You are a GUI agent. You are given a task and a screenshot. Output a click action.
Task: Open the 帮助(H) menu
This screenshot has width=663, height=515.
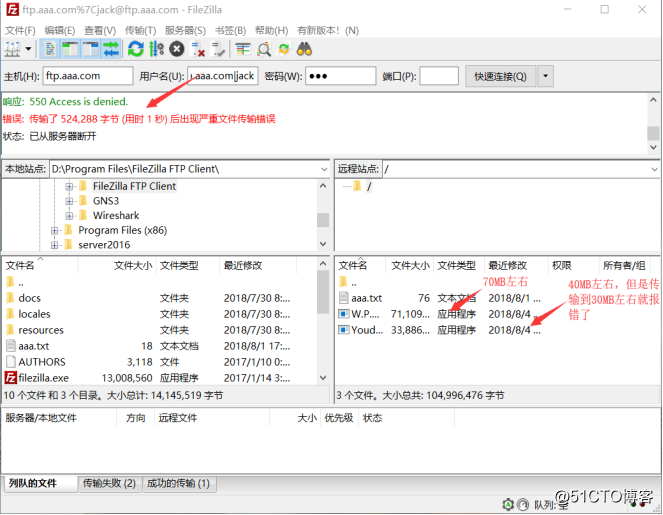pos(271,30)
